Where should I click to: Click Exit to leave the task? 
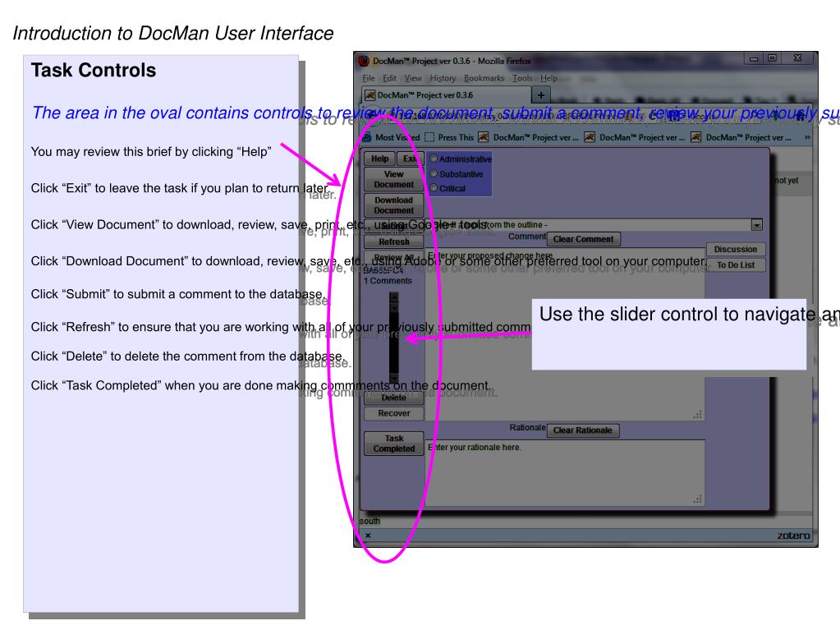pyautogui.click(x=410, y=159)
